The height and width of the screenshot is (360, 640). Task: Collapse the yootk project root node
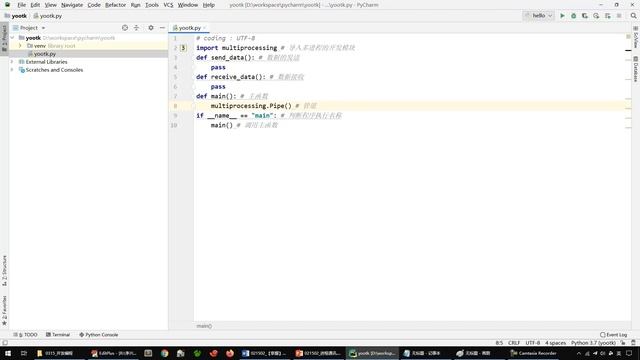point(13,38)
